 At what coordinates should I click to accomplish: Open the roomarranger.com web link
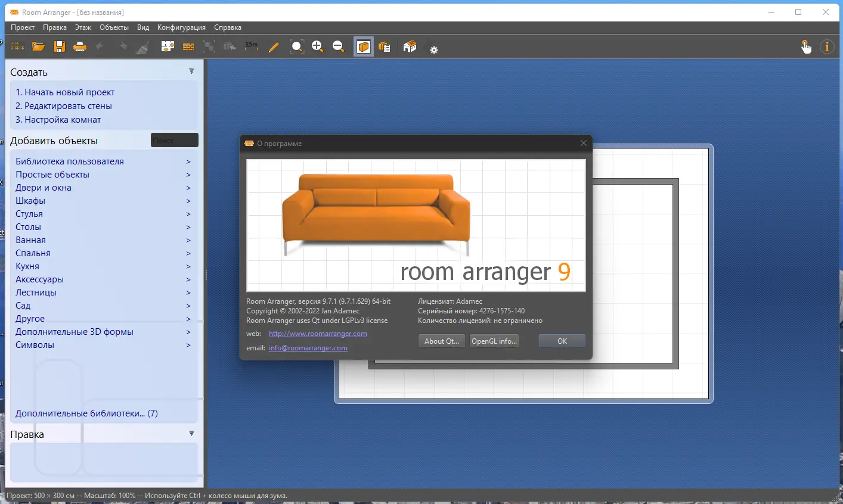tap(318, 334)
